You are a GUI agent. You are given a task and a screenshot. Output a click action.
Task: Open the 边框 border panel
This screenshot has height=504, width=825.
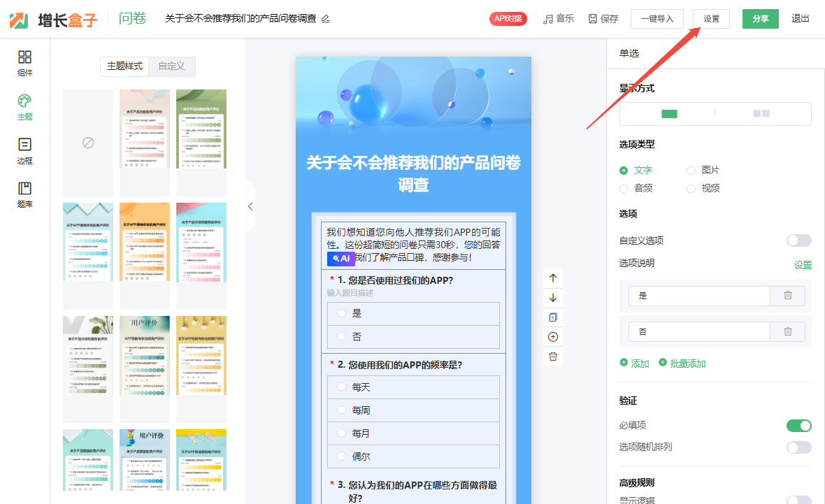(24, 150)
